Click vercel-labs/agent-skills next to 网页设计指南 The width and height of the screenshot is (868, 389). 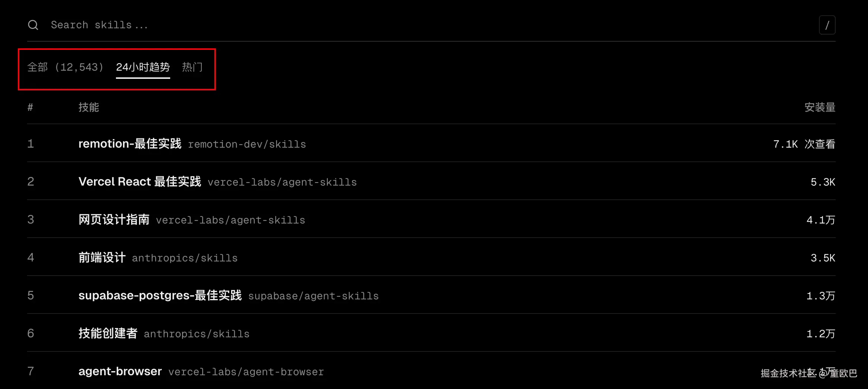point(230,220)
